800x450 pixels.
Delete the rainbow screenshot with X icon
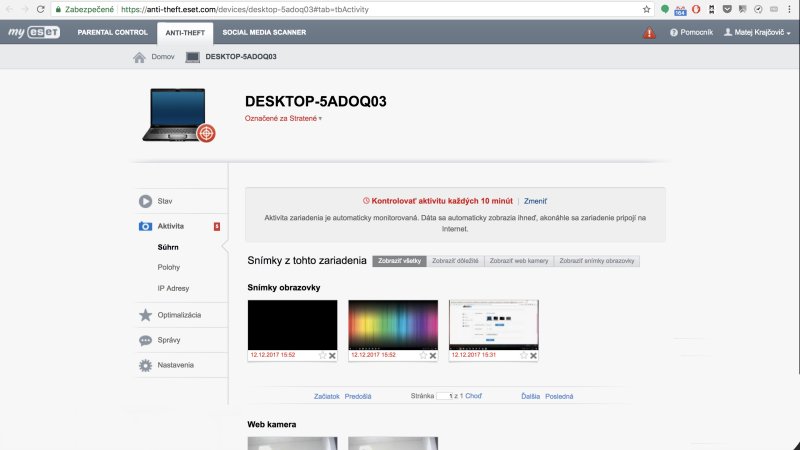point(432,355)
